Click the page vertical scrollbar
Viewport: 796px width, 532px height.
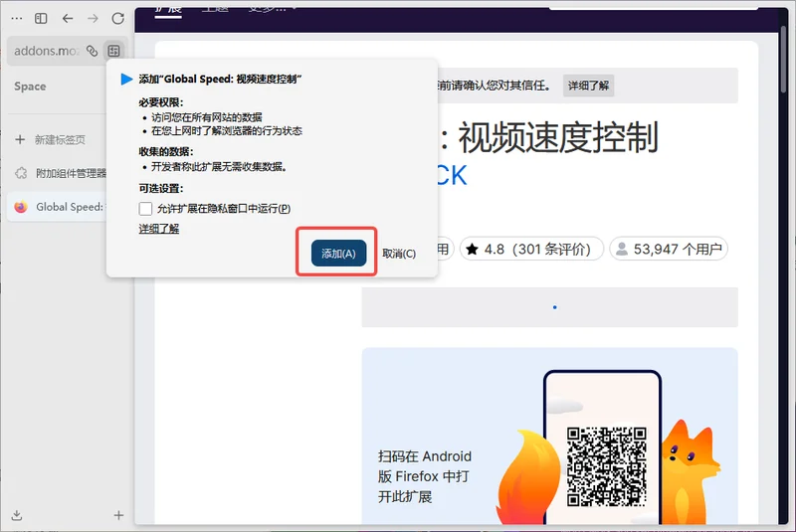point(784,60)
